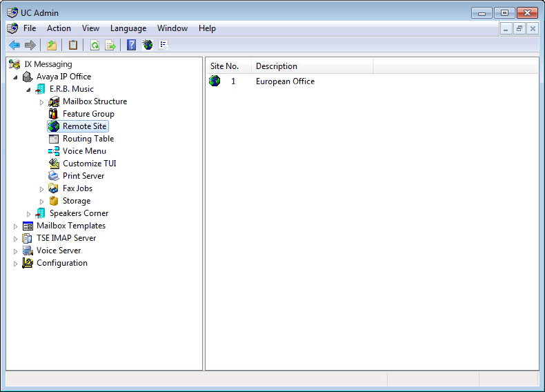Screen dimensions: 545x392
Task: Open the Language menu
Action: pyautogui.click(x=128, y=28)
